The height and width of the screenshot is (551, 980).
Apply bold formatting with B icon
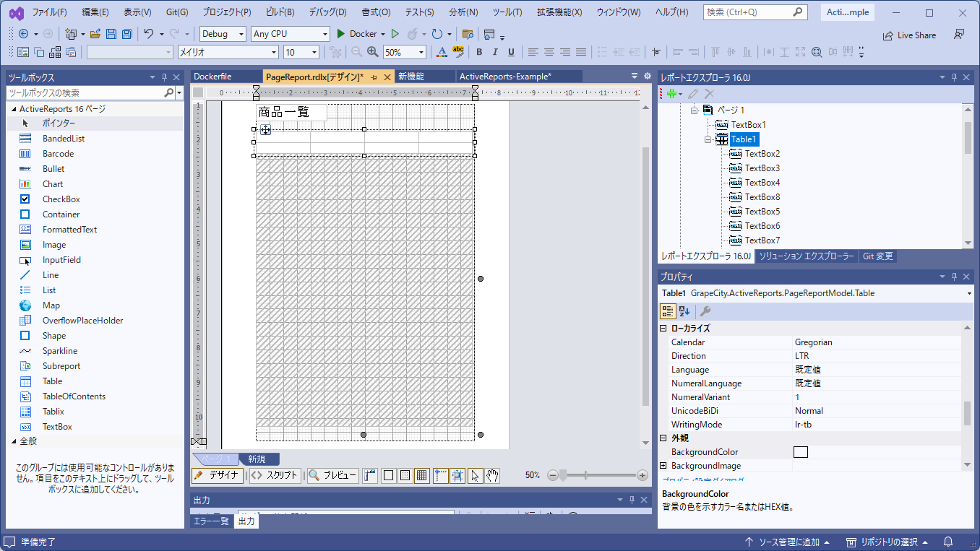tap(479, 52)
